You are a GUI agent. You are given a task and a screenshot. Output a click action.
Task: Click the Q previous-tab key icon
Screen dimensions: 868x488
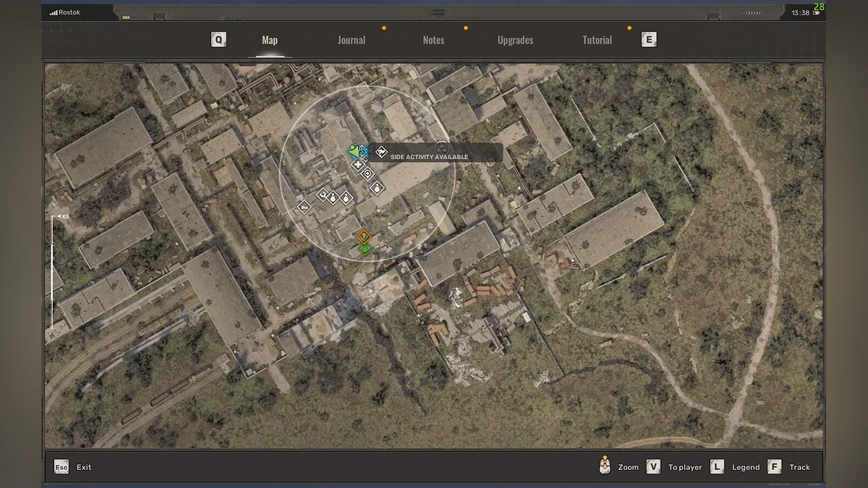(218, 40)
